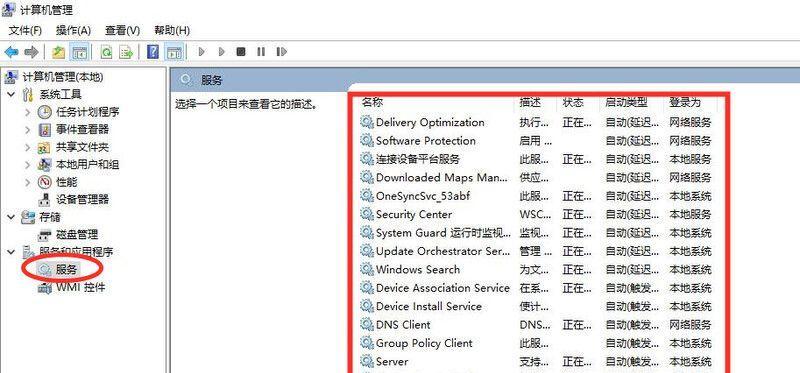
Task: Select 任务计划程序 in the tree
Action: pyautogui.click(x=88, y=112)
